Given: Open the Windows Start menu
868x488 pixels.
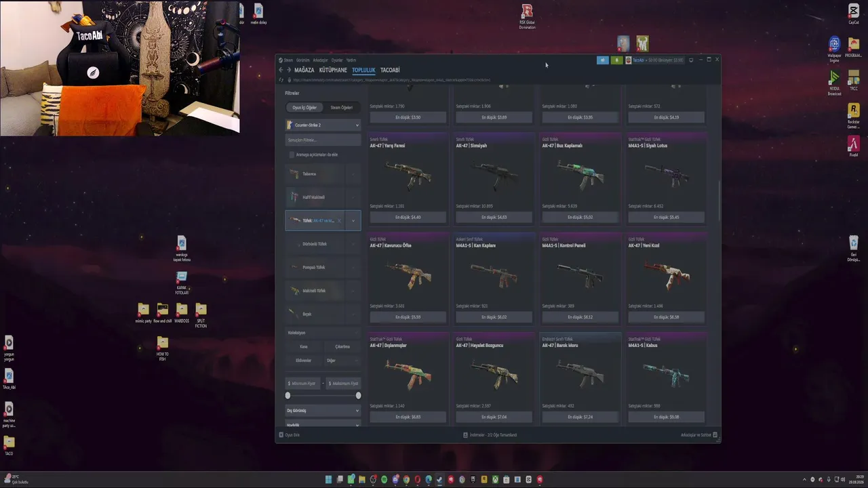Looking at the screenshot, I should pyautogui.click(x=329, y=480).
